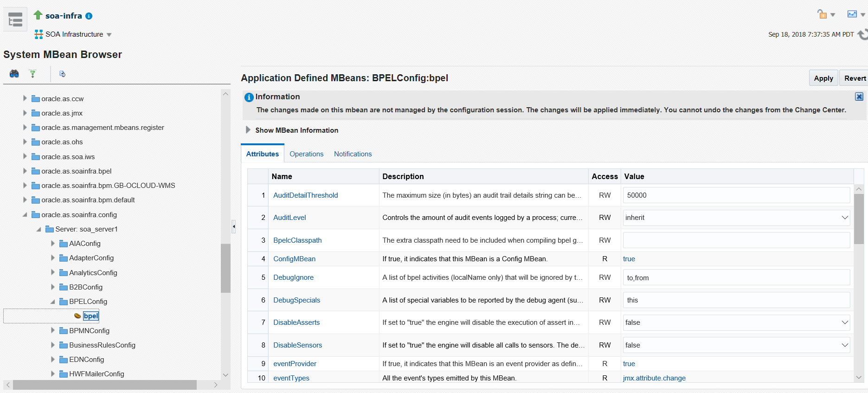Switch to the Operations tab
The image size is (868, 393).
pos(307,154)
